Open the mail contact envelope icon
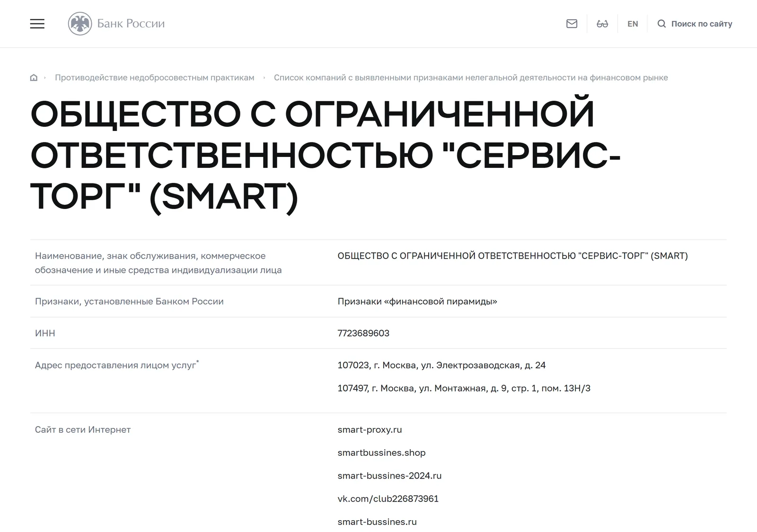The width and height of the screenshot is (757, 532). point(572,24)
